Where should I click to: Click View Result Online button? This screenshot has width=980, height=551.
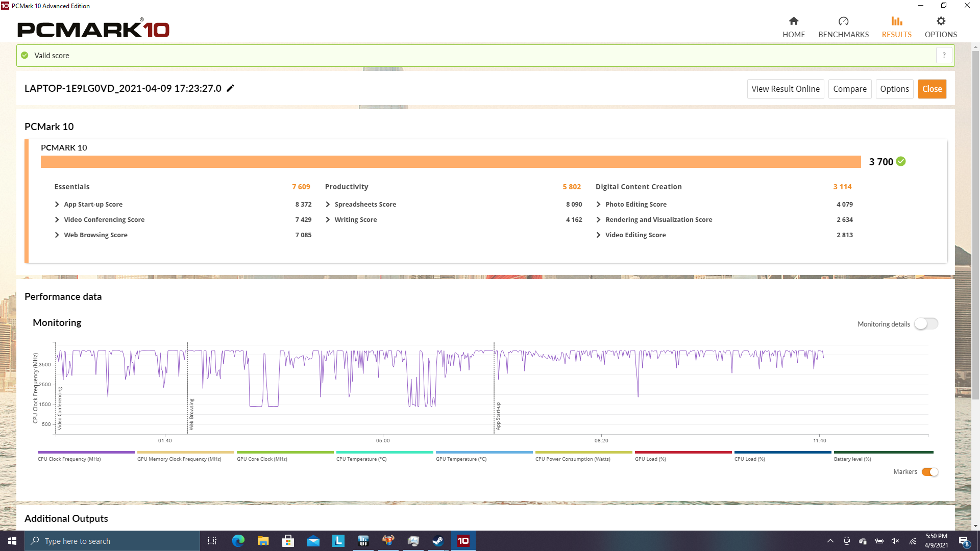pyautogui.click(x=786, y=89)
